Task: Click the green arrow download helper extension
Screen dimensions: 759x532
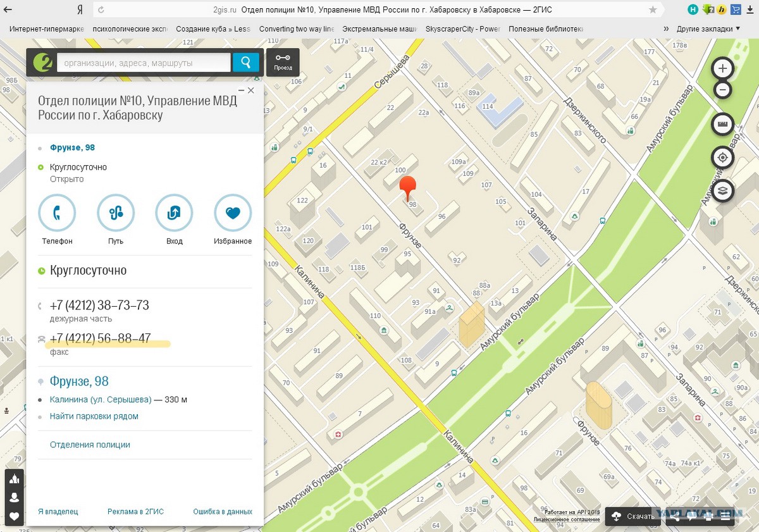Action: click(x=708, y=9)
